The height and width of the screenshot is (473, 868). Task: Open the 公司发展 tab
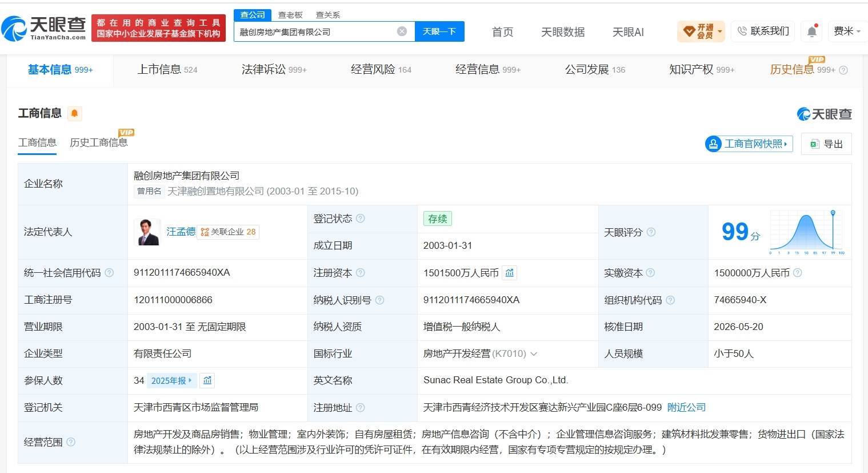[x=595, y=70]
